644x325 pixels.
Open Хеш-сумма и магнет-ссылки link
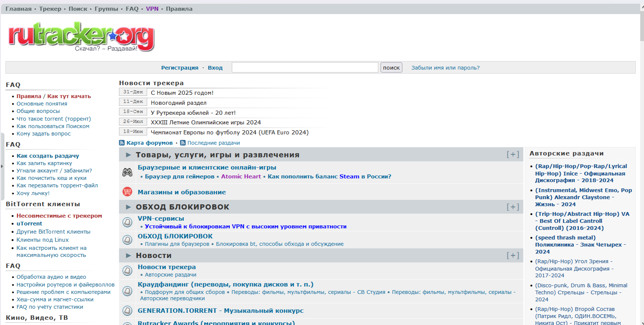coord(55,299)
